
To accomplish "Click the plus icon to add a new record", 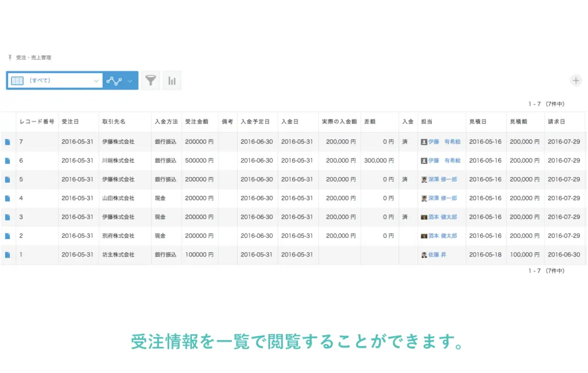I will pos(575,80).
